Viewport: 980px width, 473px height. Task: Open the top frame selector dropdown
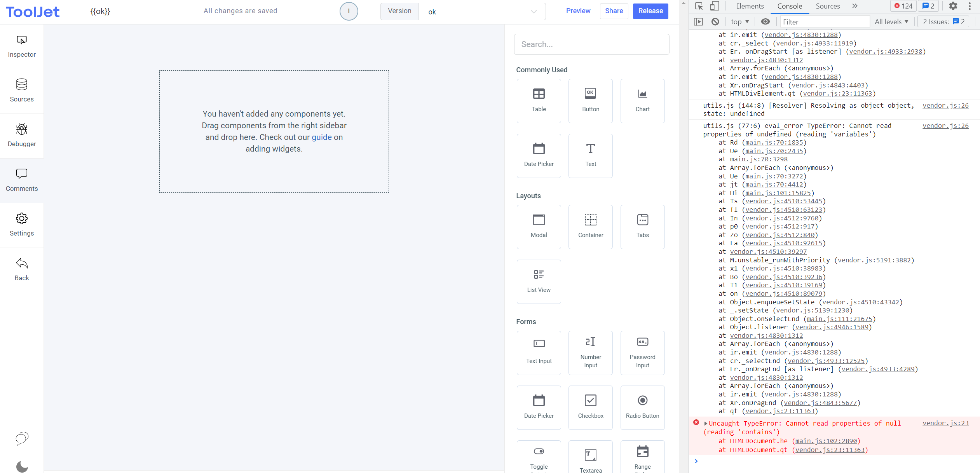(x=739, y=21)
